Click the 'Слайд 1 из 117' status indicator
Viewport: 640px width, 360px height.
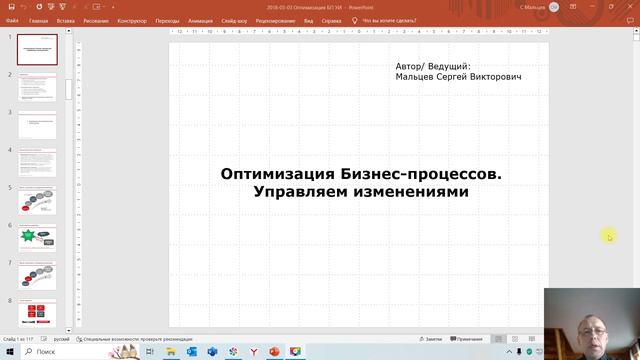pyautogui.click(x=18, y=339)
